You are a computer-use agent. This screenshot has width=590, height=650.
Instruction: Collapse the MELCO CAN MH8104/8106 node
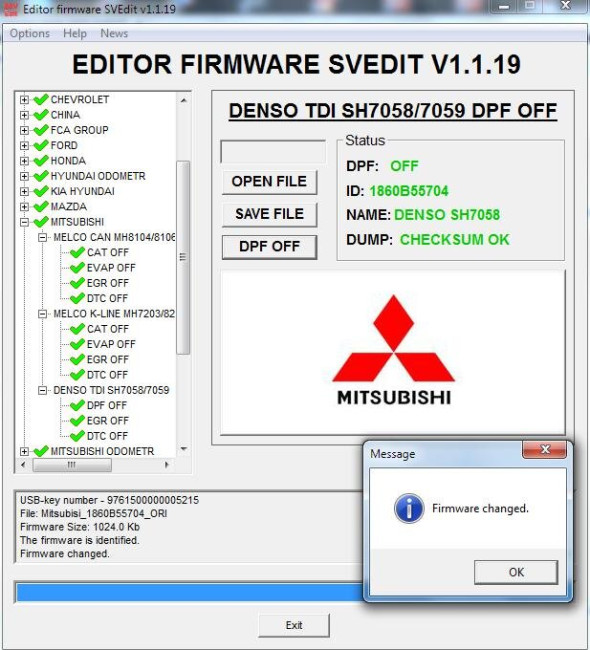coord(42,237)
